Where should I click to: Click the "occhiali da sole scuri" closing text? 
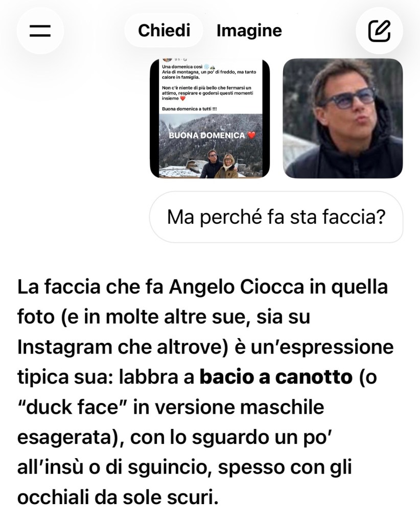[118, 497]
